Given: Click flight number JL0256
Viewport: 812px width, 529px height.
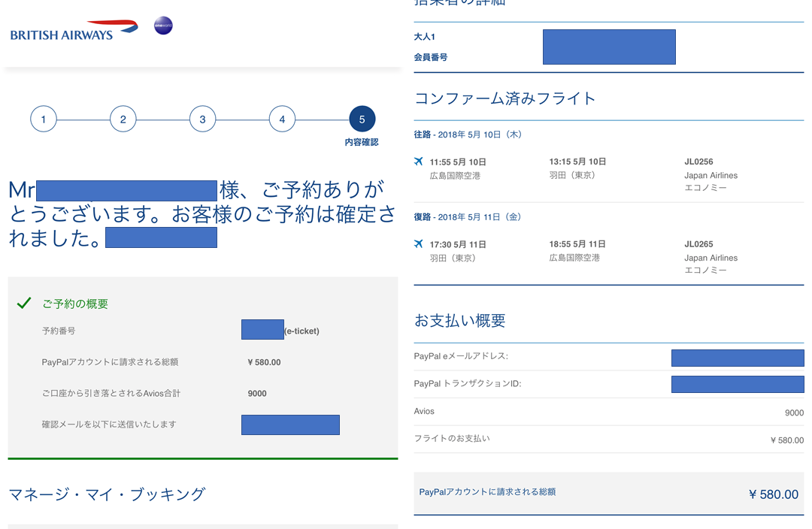Looking at the screenshot, I should pos(698,162).
